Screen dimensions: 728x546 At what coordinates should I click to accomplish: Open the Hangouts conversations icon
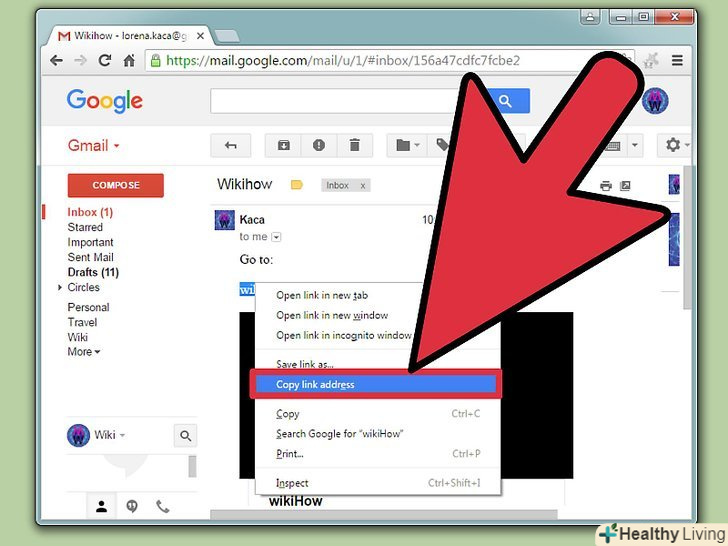pos(132,506)
